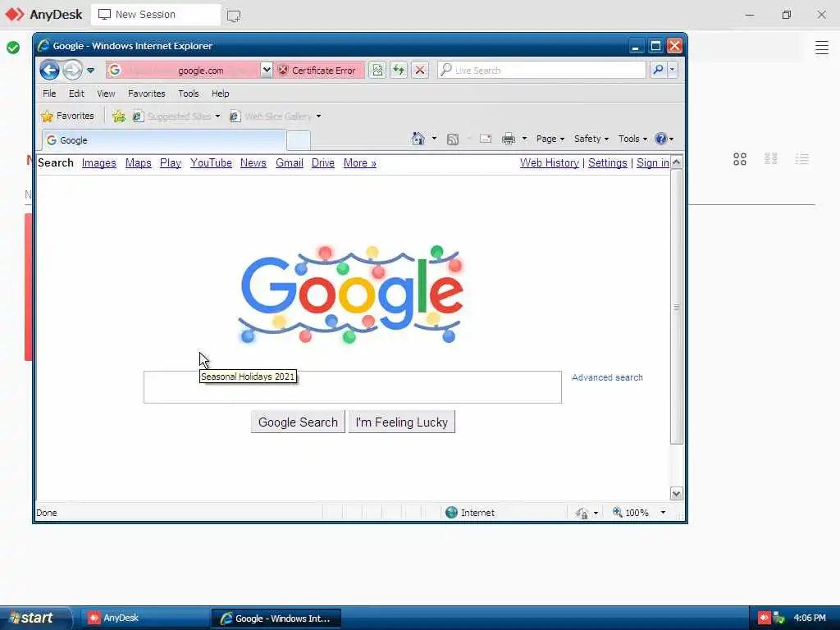Open the Tools command bar menu
840x630 pixels.
(632, 139)
